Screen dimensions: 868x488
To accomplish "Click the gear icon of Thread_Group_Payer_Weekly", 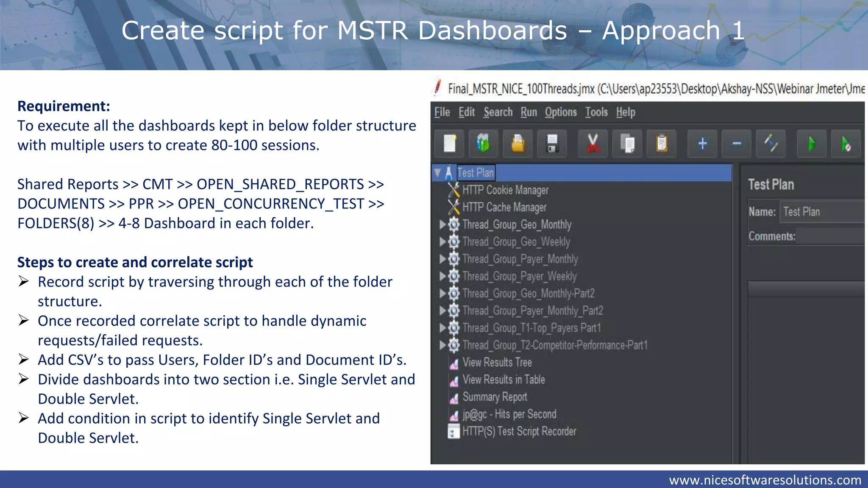I will [x=454, y=276].
